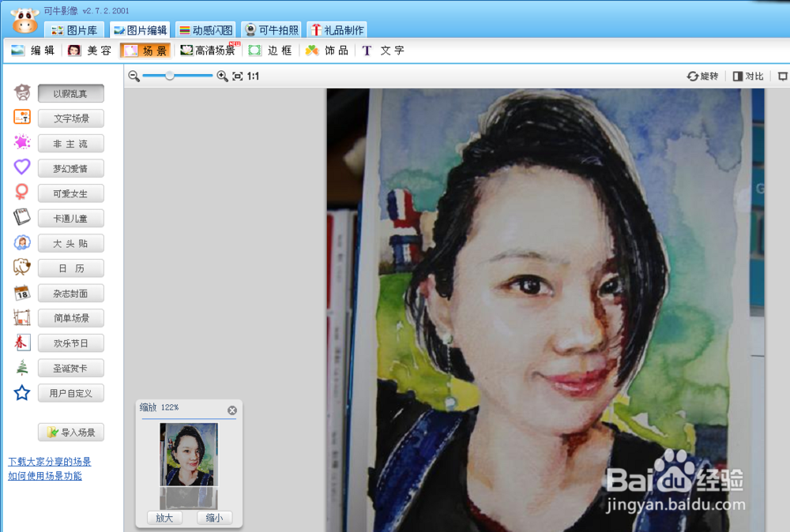The width and height of the screenshot is (790, 532).
Task: Switch to the 图片编辑 tab
Action: (x=140, y=30)
